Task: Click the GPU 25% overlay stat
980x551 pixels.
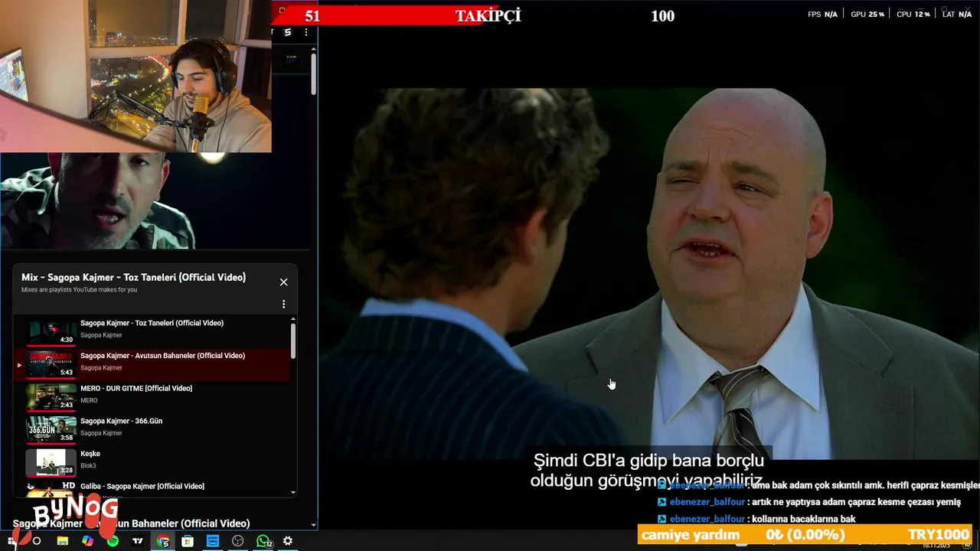Action: (867, 15)
